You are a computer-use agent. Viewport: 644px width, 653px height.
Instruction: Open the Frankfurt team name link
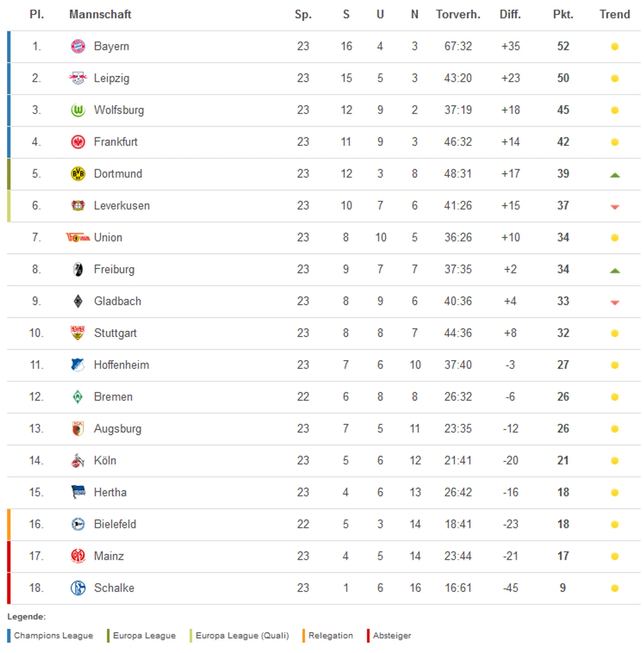pyautogui.click(x=116, y=142)
